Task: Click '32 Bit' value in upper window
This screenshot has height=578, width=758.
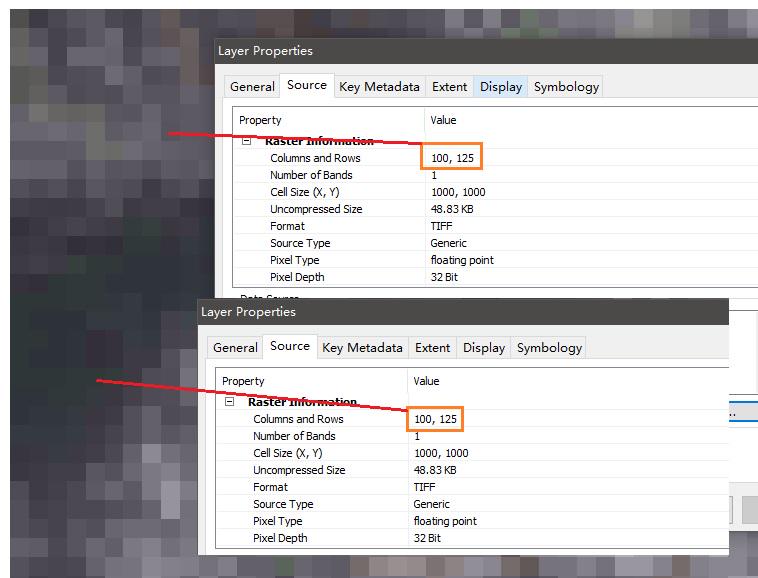Action: coord(444,277)
